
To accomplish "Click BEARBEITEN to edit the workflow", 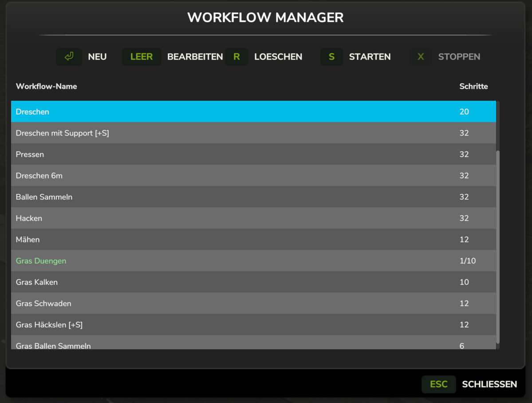I will [195, 57].
